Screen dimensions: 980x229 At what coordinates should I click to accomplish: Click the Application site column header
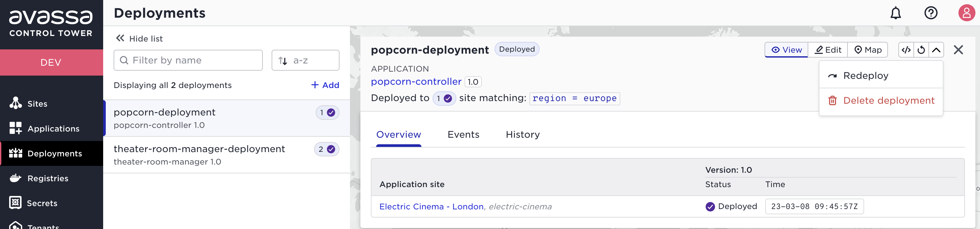click(x=412, y=185)
